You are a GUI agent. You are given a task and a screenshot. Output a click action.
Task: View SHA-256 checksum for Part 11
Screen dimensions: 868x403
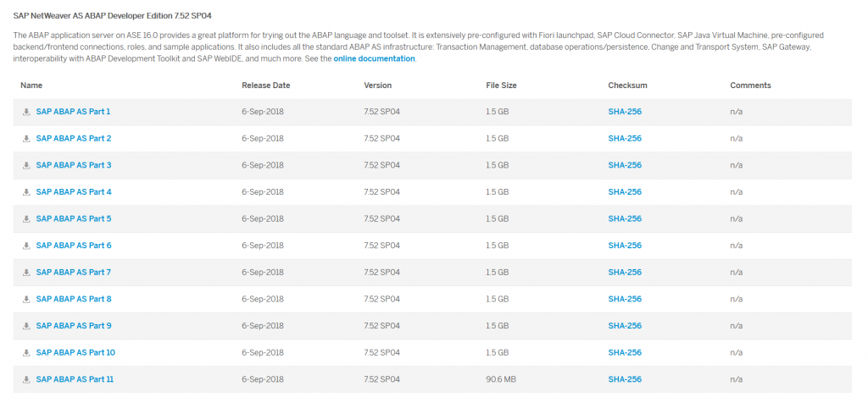click(x=625, y=379)
